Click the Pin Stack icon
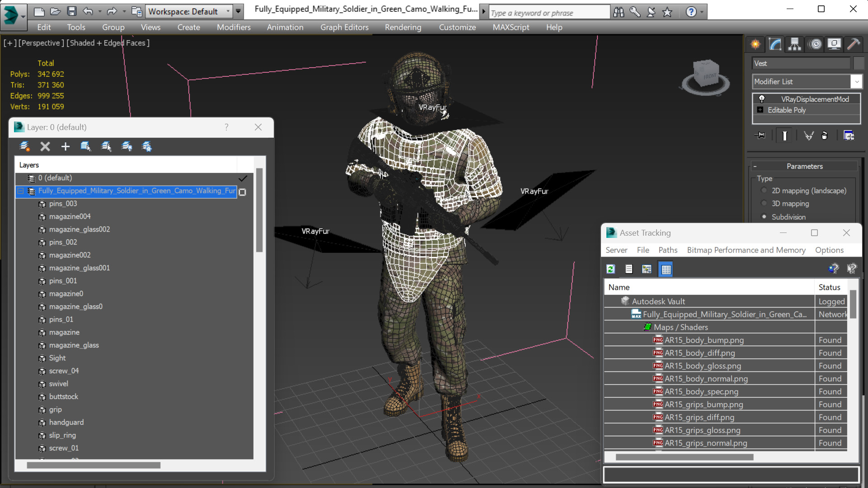Image resolution: width=868 pixels, height=488 pixels. coord(760,135)
